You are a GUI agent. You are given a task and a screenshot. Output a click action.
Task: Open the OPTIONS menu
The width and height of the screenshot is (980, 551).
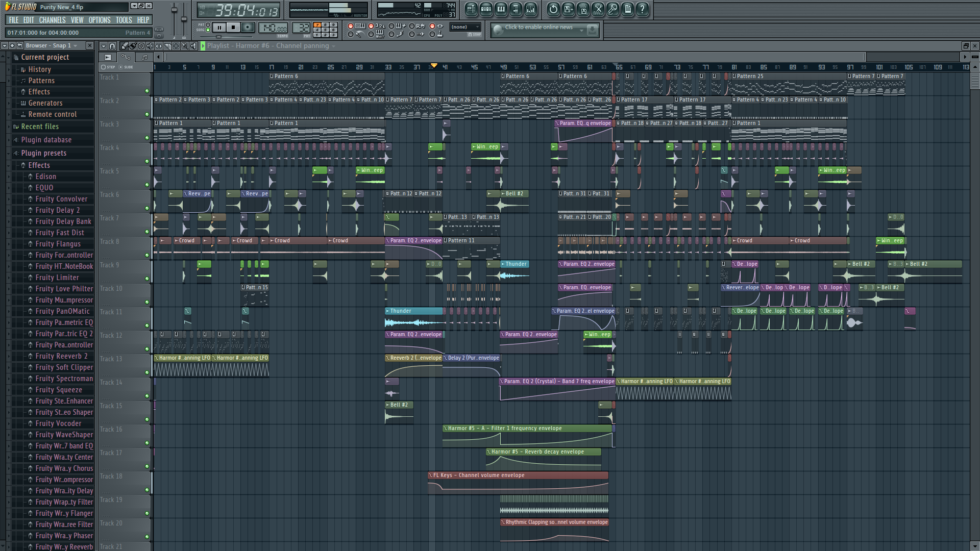100,20
